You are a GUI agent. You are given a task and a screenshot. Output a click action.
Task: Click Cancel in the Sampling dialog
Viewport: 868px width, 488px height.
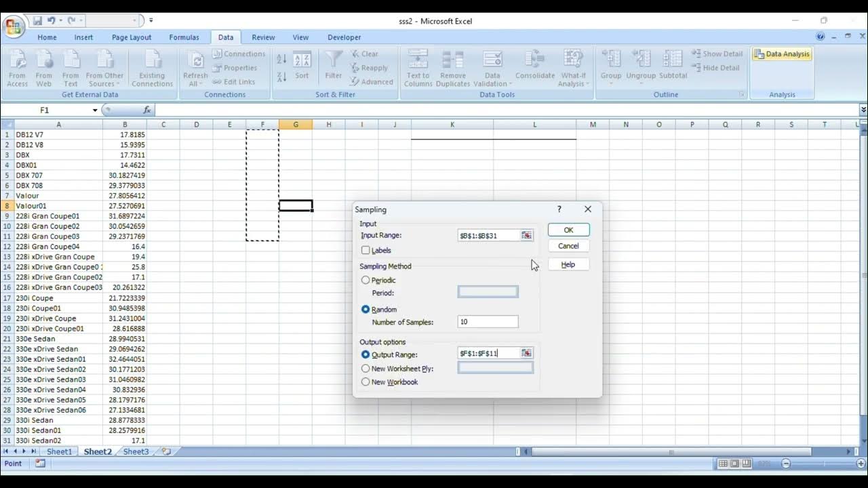(568, 246)
